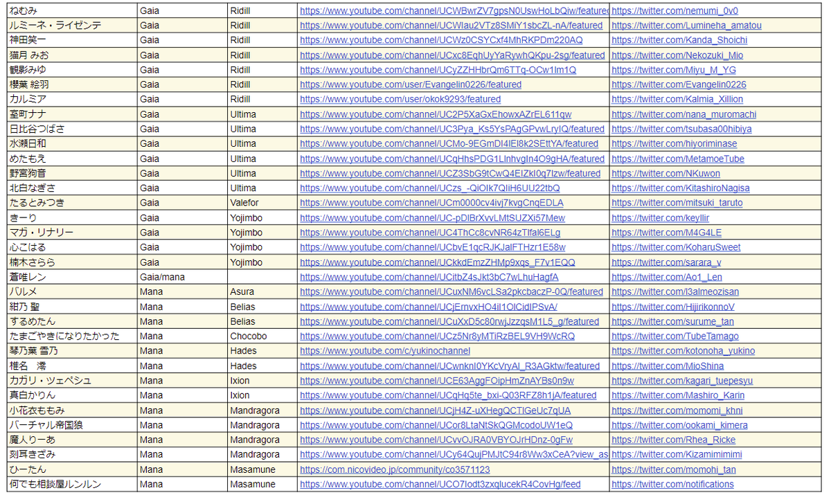Open the YouTube channel link for ねむみ
Viewport: 831px width, 504px height.
(454, 10)
